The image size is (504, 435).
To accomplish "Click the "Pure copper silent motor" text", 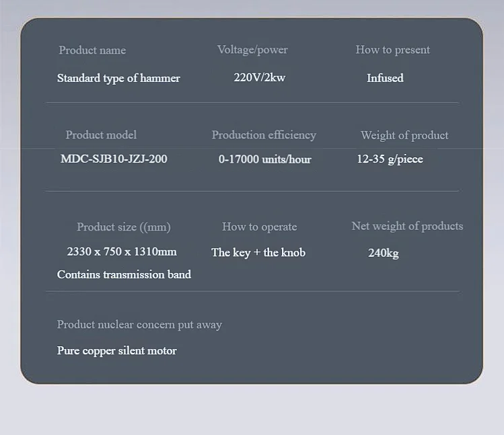I will [116, 351].
